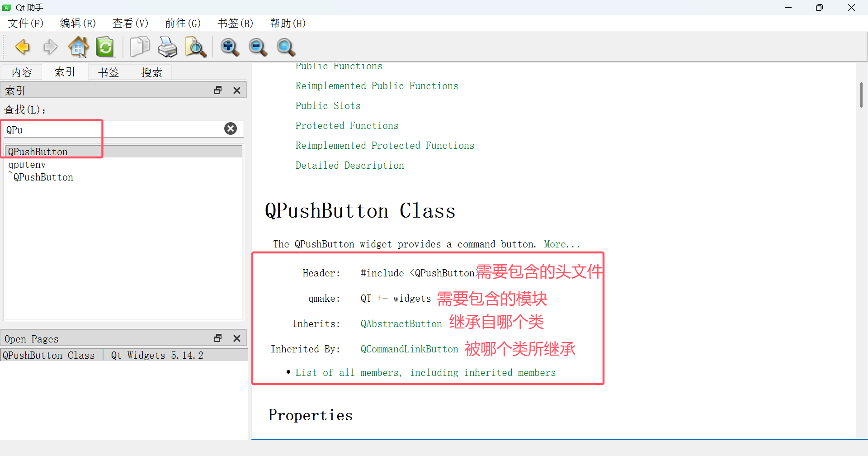The image size is (868, 456).
Task: Zoom out with minus magnifier icon
Action: pyautogui.click(x=258, y=47)
